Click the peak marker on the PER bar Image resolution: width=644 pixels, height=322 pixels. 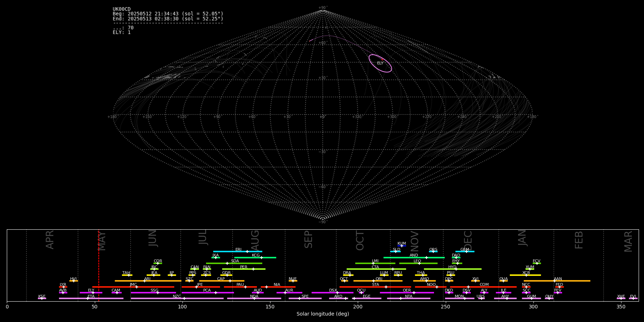253,269
